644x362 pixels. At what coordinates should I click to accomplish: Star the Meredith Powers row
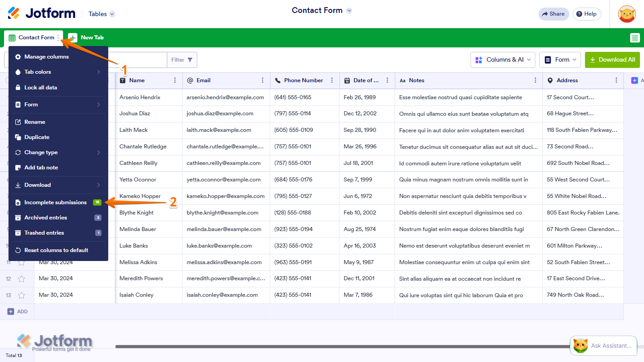[x=21, y=279]
